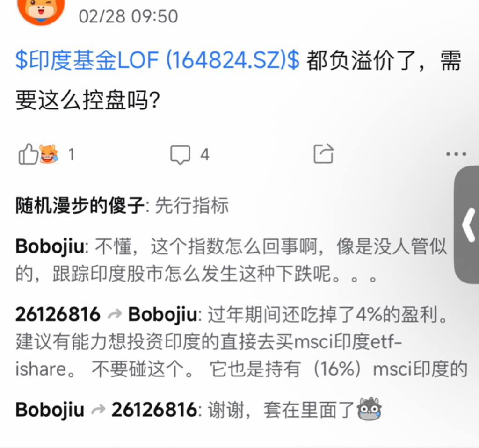479x448 pixels.
Task: Open the poster's orange avatar
Action: (x=41, y=11)
